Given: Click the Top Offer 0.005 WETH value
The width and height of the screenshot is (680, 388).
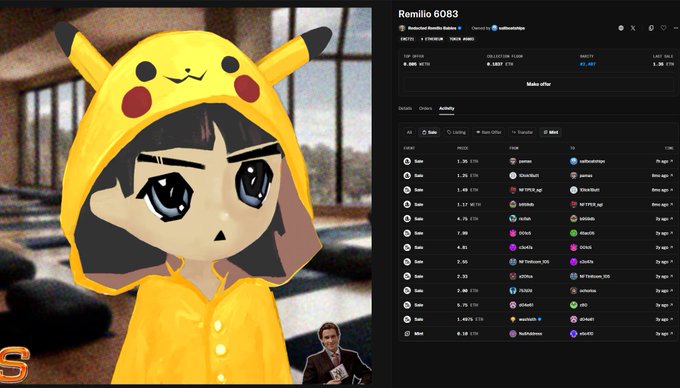Looking at the screenshot, I should coord(417,64).
